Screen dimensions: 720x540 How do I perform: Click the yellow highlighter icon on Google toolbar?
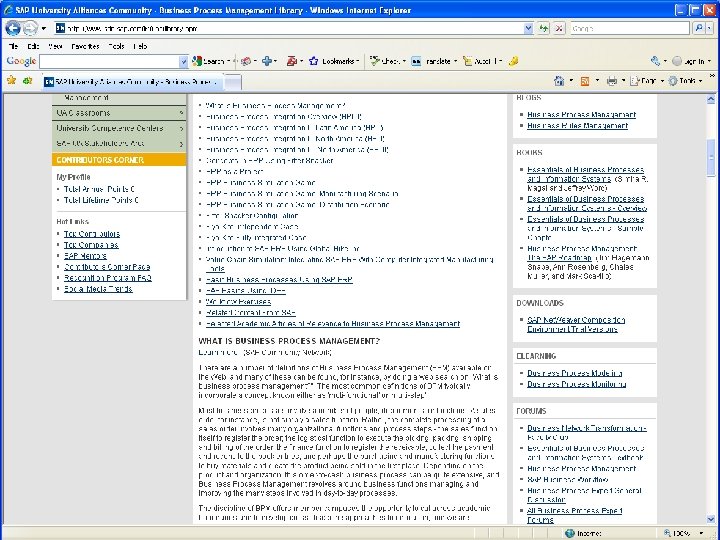[513, 61]
